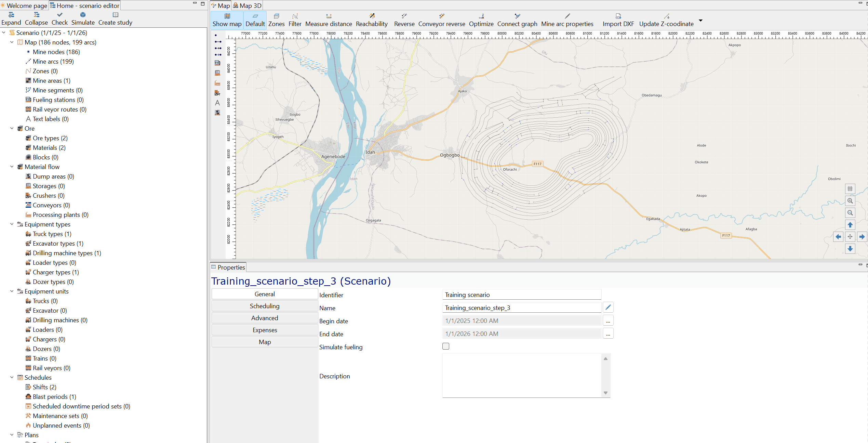Select the Home - scenario editor tab
The height and width of the screenshot is (443, 868).
(x=85, y=5)
